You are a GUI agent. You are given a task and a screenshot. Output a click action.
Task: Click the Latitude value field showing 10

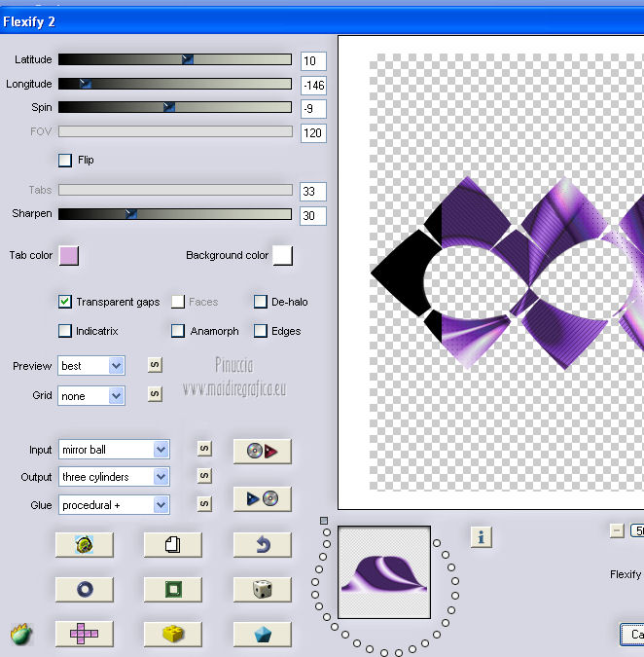coord(313,61)
